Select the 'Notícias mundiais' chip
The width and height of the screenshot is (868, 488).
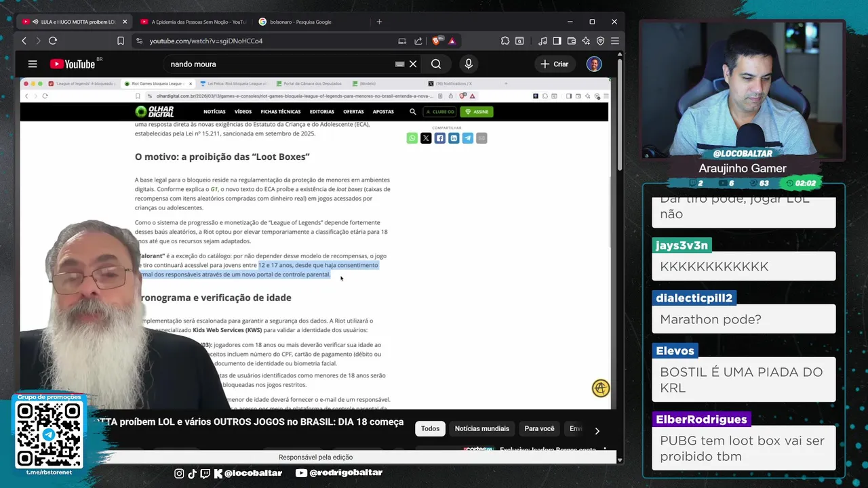(x=481, y=428)
